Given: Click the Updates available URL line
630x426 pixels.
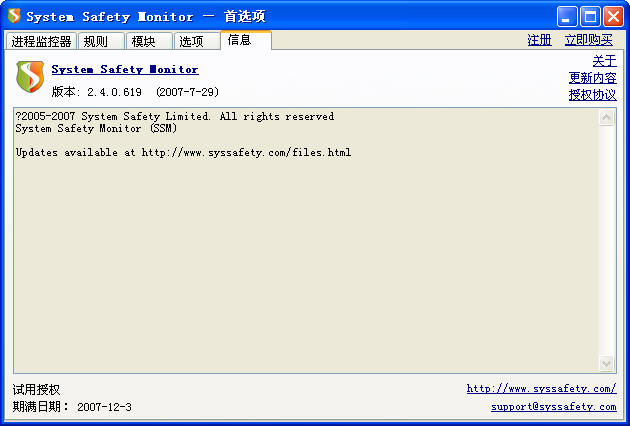Looking at the screenshot, I should tap(183, 152).
